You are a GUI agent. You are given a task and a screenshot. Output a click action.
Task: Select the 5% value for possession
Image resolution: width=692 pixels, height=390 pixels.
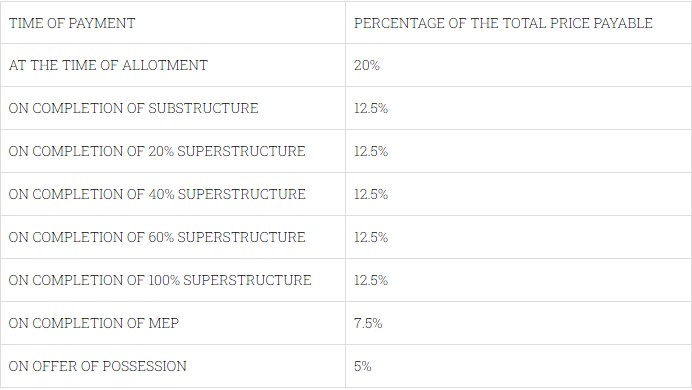[x=362, y=366]
